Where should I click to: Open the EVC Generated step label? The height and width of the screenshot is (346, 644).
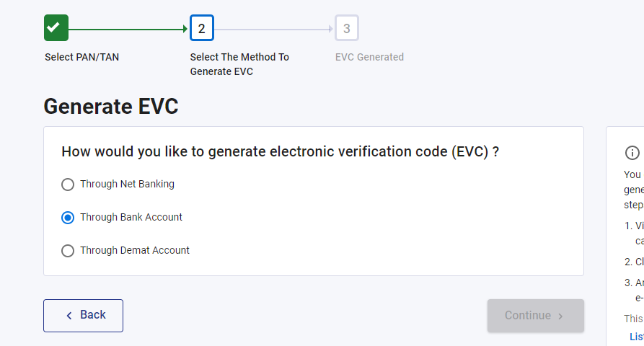point(369,57)
